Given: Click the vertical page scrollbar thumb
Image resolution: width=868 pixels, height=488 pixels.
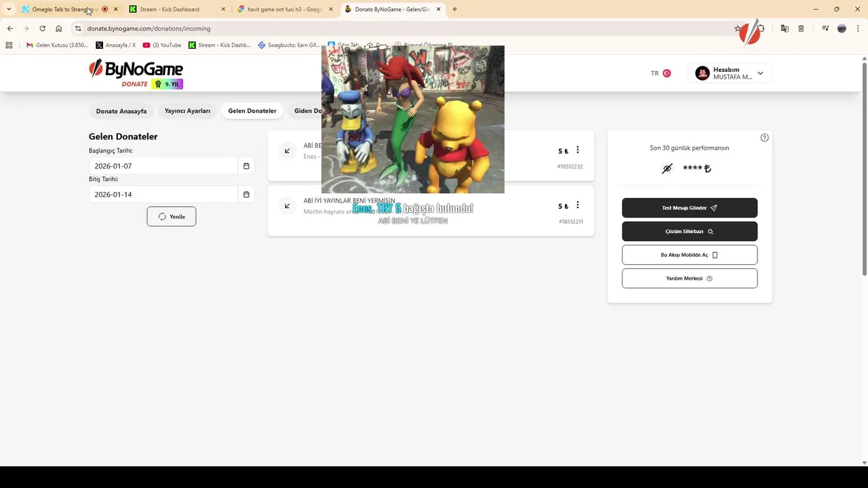Looking at the screenshot, I should [x=864, y=169].
